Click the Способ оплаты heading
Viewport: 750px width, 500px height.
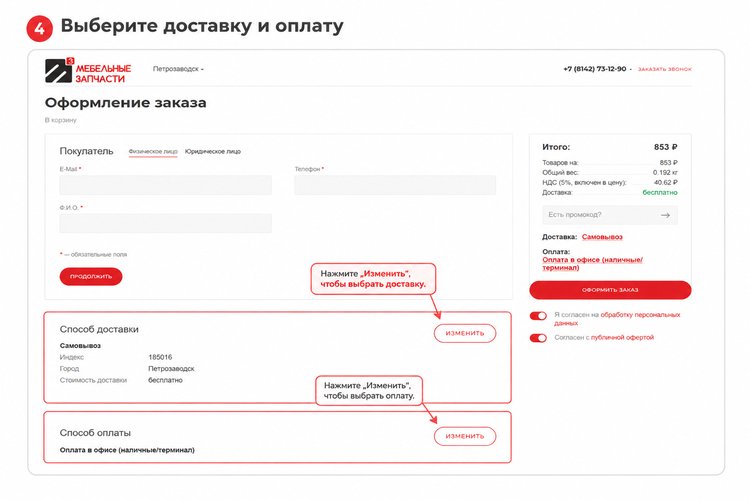95,433
